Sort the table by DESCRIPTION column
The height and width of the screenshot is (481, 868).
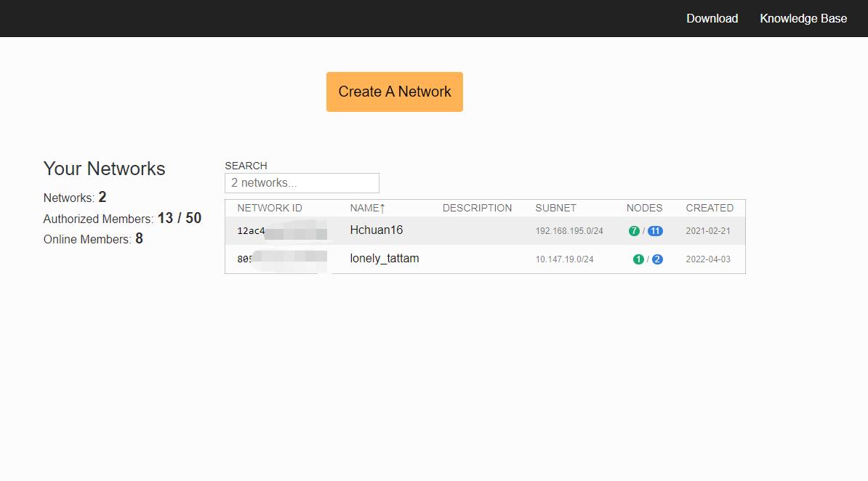[477, 208]
